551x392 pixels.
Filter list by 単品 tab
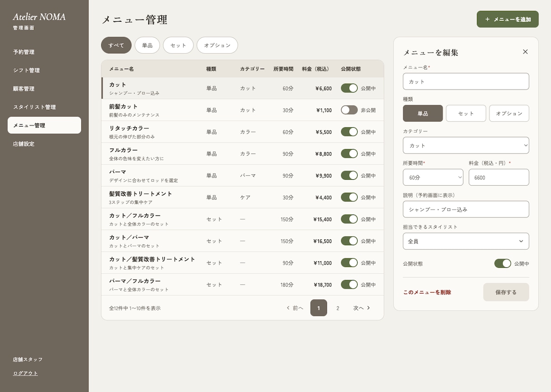[x=147, y=45]
